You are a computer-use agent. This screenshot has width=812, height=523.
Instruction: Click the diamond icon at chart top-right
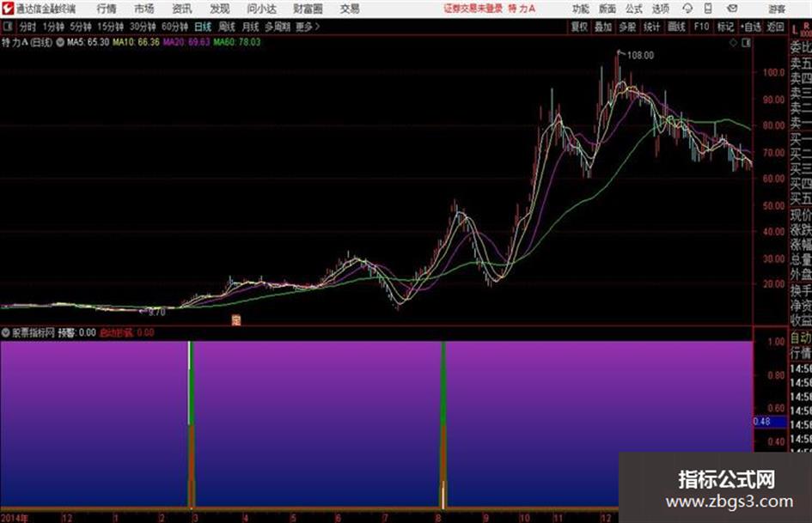pos(733,43)
